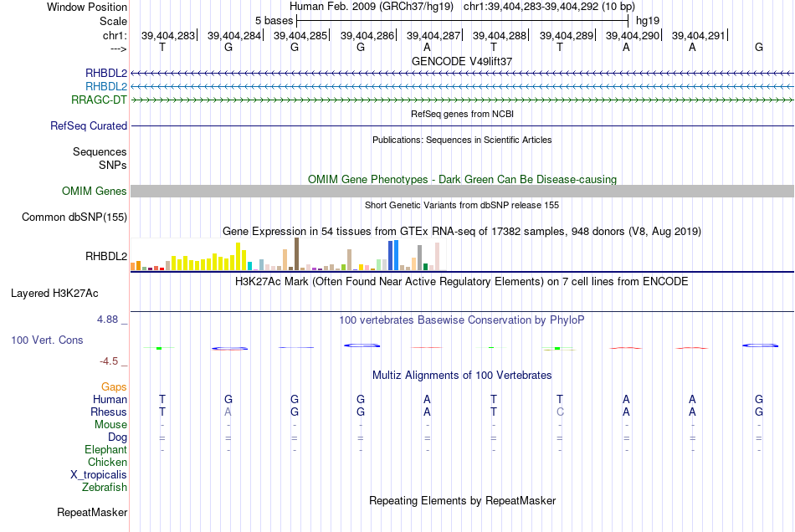This screenshot has width=795, height=532.
Task: Click the tallest yellow bar in GTEx chart
Action: coord(238,256)
